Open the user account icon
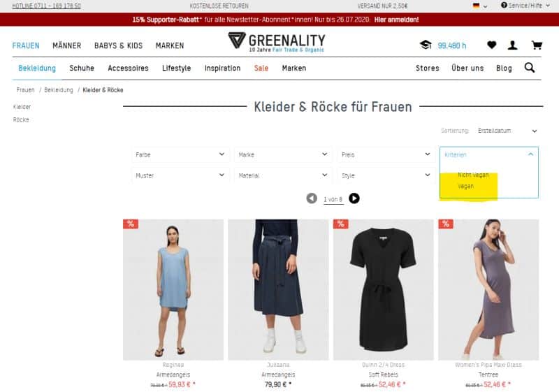Viewport: 559px width, 392px height. click(513, 45)
